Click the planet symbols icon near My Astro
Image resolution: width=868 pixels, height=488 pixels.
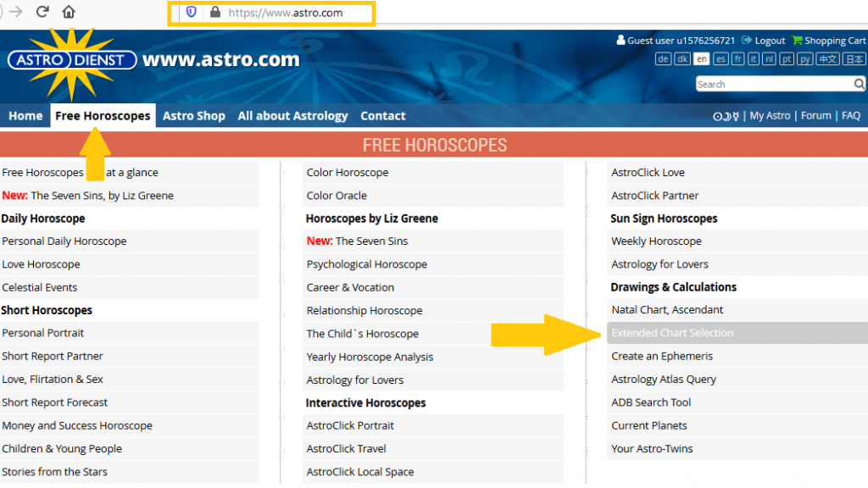pyautogui.click(x=726, y=116)
